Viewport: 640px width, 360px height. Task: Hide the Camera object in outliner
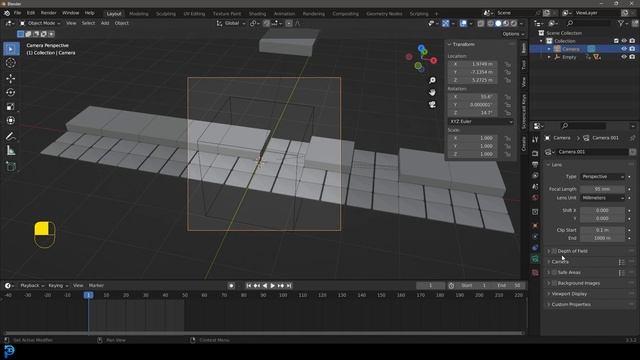pyautogui.click(x=624, y=49)
